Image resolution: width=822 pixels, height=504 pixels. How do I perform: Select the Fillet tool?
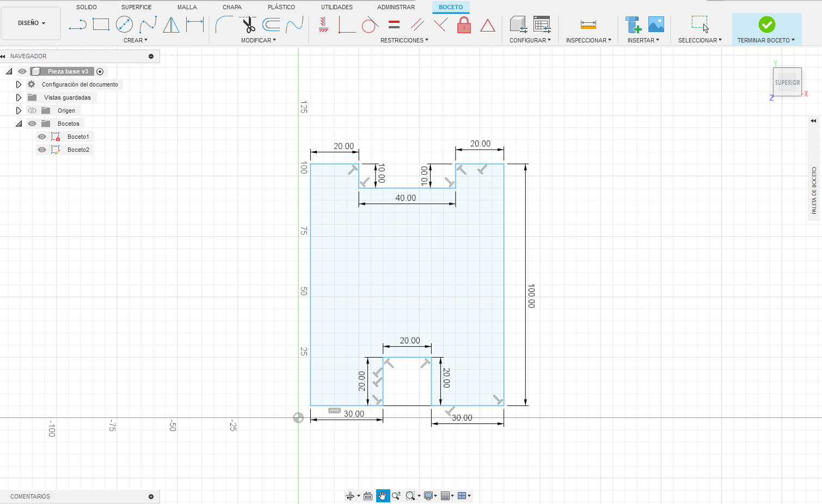coord(224,24)
